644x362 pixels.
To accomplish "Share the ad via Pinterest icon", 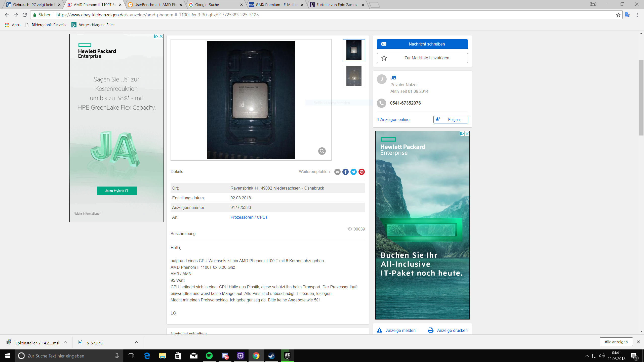I will coord(361,172).
